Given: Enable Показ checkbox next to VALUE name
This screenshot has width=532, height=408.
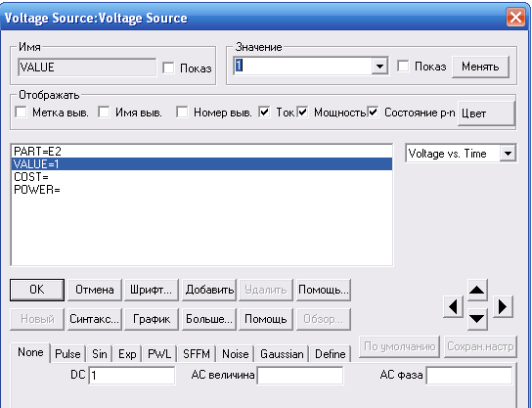Looking at the screenshot, I should (x=168, y=68).
